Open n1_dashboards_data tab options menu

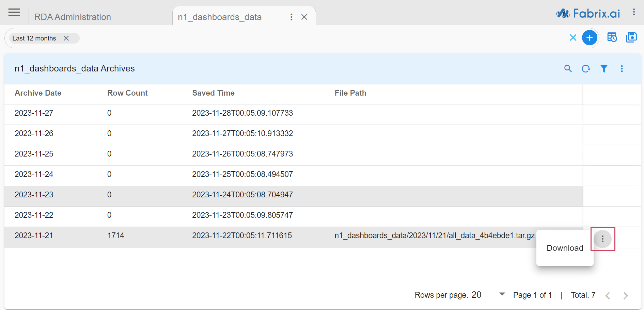[291, 17]
